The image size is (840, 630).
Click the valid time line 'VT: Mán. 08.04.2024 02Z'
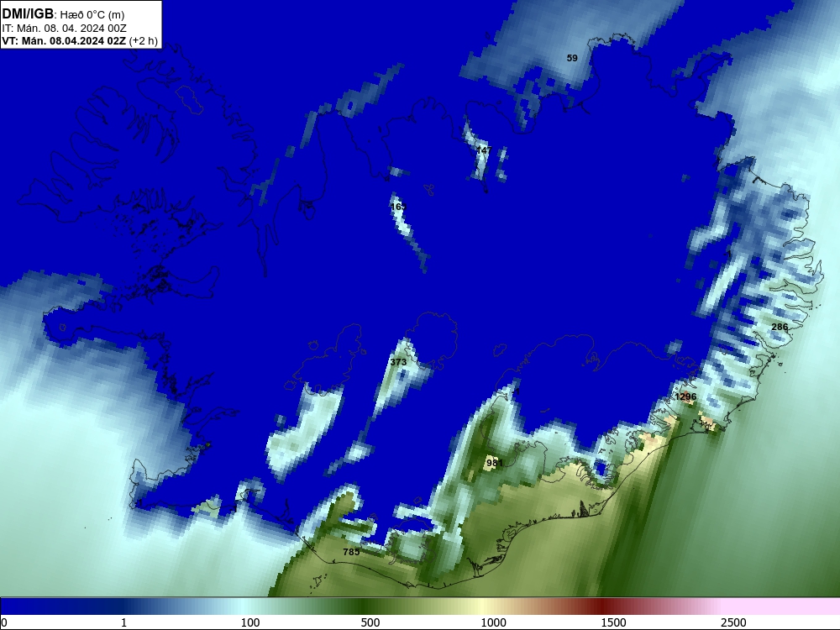tap(64, 41)
